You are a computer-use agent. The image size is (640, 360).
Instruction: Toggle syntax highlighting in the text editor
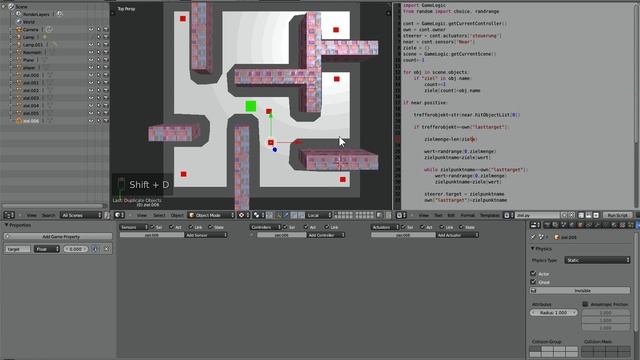tap(596, 215)
